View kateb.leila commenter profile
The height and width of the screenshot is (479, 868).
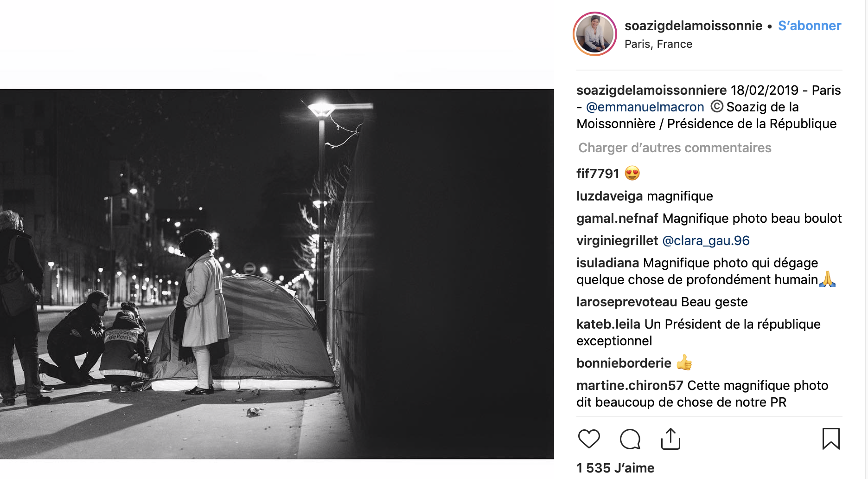(608, 324)
